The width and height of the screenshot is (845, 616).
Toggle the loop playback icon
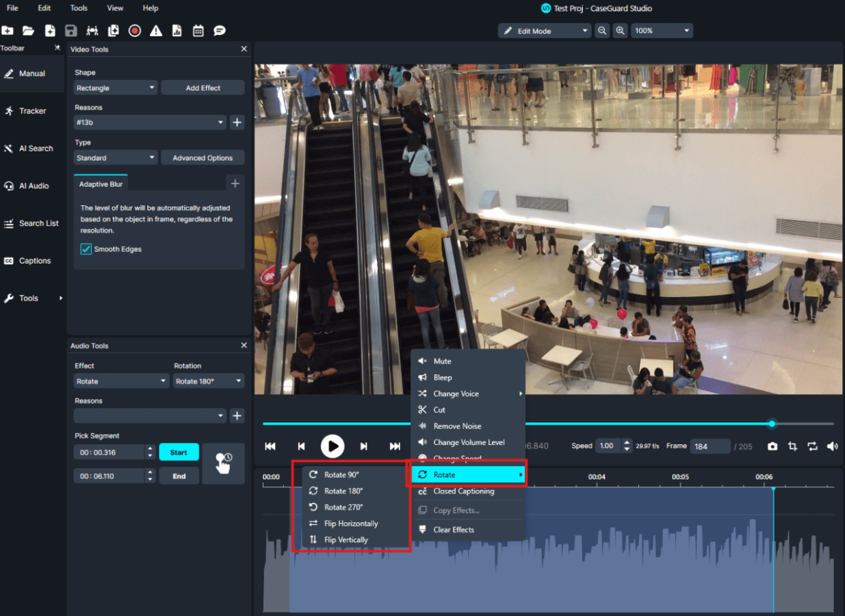(x=812, y=446)
